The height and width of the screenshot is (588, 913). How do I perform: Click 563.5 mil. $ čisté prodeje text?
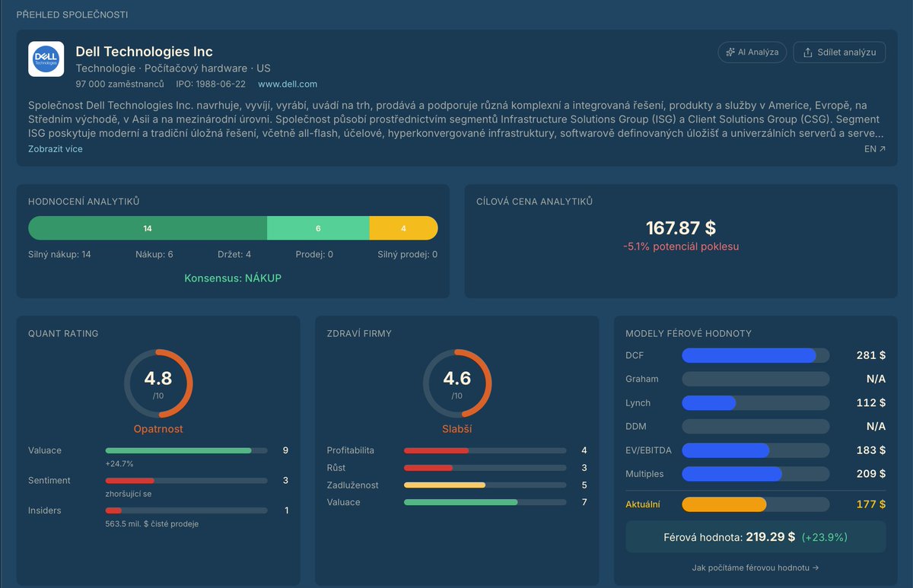(151, 524)
